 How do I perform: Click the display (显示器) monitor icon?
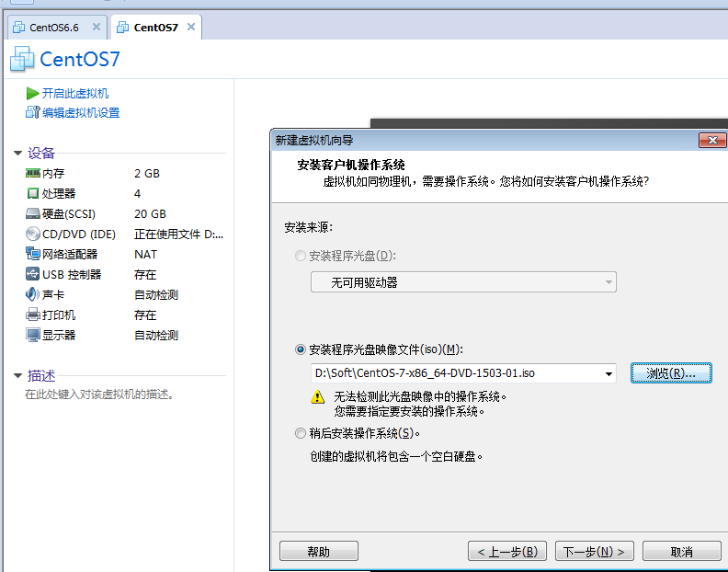pyautogui.click(x=33, y=335)
